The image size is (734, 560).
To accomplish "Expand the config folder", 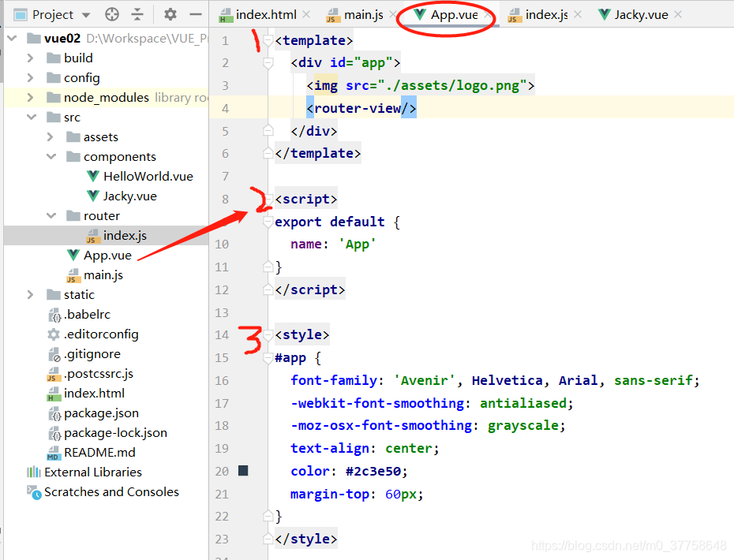I will [x=31, y=77].
